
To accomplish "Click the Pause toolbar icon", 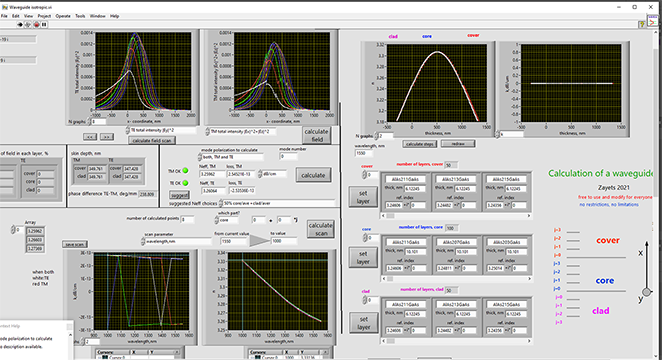I will click(x=44, y=25).
